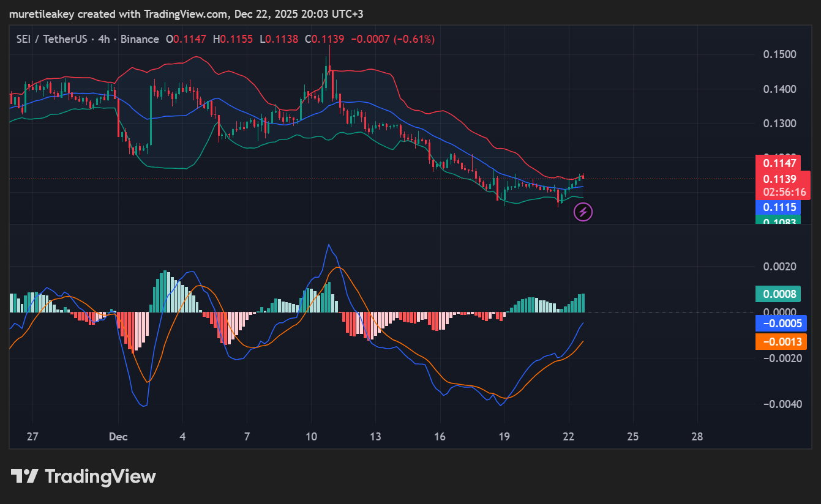This screenshot has height=504, width=821.
Task: Click the TradingView wordmark text
Action: point(100,476)
